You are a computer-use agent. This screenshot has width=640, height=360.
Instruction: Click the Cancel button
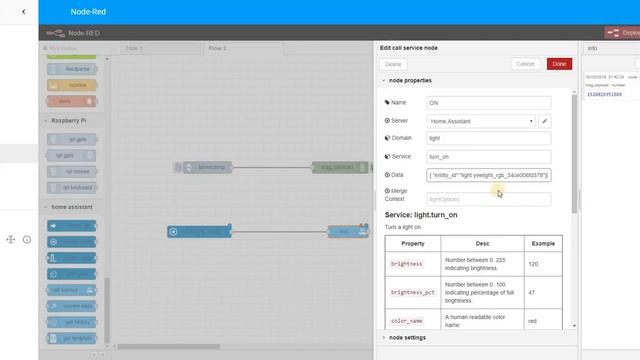pos(525,64)
